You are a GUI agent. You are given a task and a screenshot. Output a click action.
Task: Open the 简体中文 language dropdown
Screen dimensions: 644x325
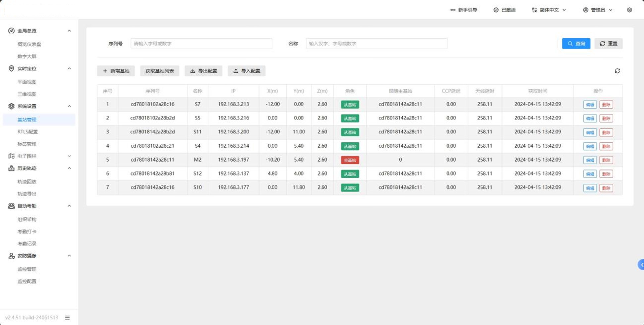click(549, 10)
